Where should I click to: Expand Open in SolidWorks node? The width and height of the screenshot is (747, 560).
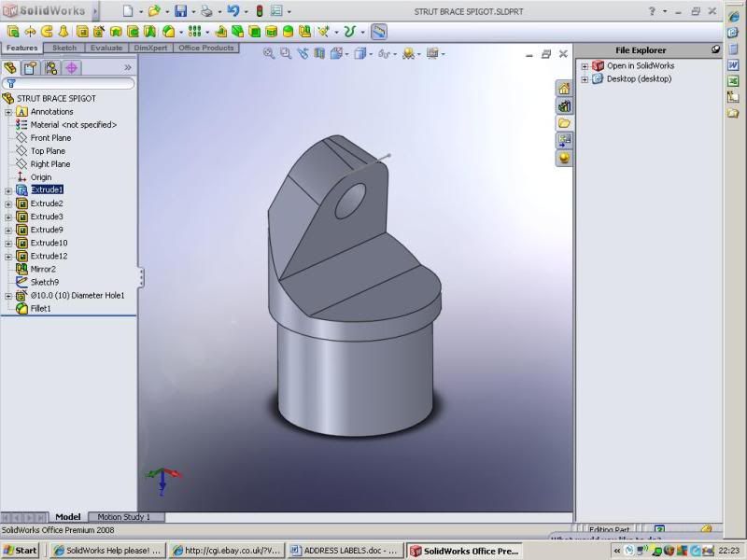click(585, 66)
